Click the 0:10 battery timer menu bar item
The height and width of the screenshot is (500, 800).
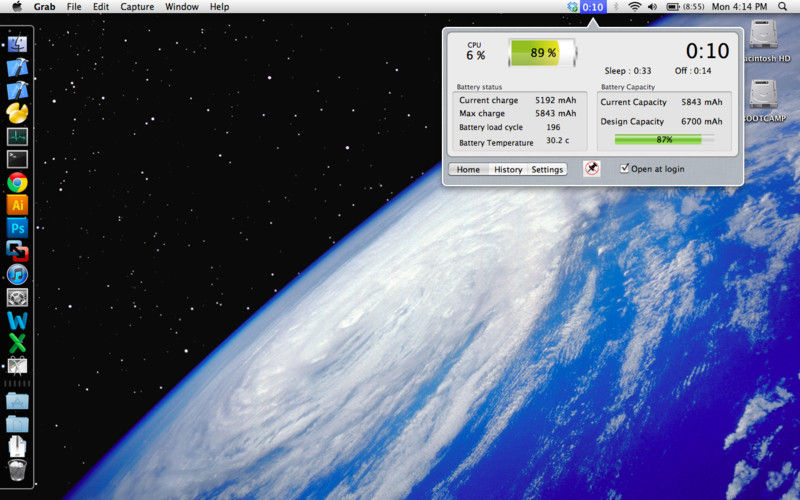(593, 7)
